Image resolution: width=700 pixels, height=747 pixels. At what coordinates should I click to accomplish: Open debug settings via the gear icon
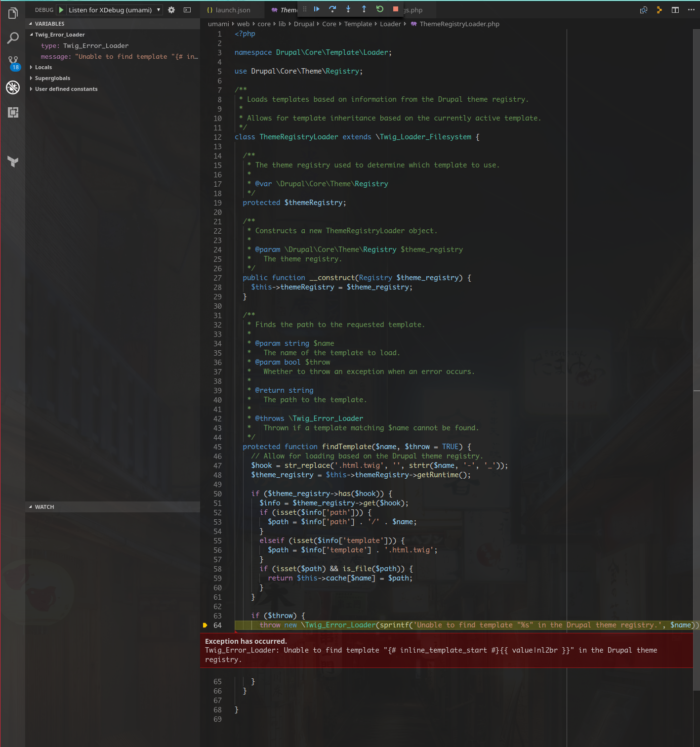click(x=171, y=9)
